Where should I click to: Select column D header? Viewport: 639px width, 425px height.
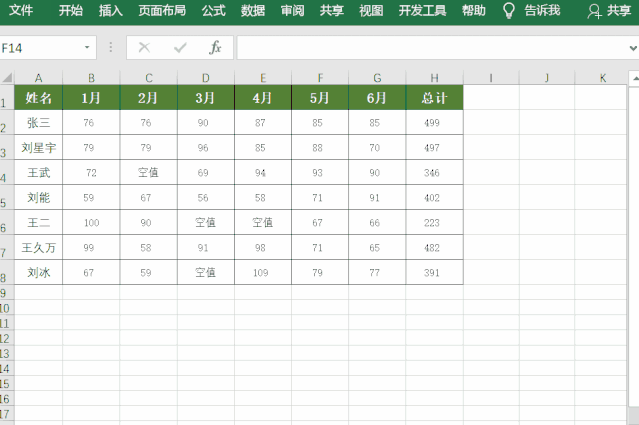coord(206,78)
